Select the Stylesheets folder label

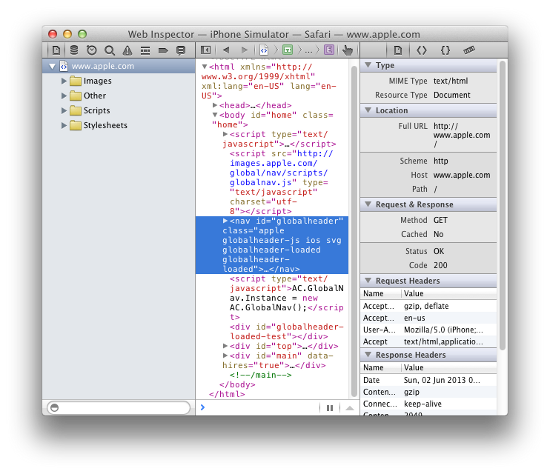tap(105, 125)
